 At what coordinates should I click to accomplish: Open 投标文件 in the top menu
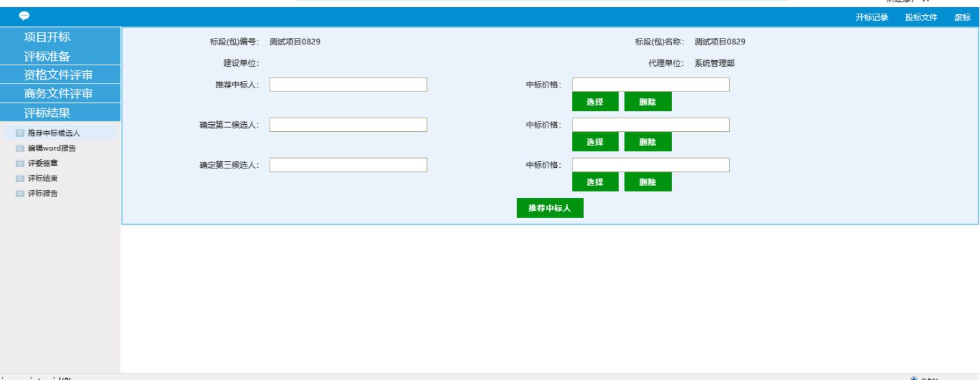(921, 18)
